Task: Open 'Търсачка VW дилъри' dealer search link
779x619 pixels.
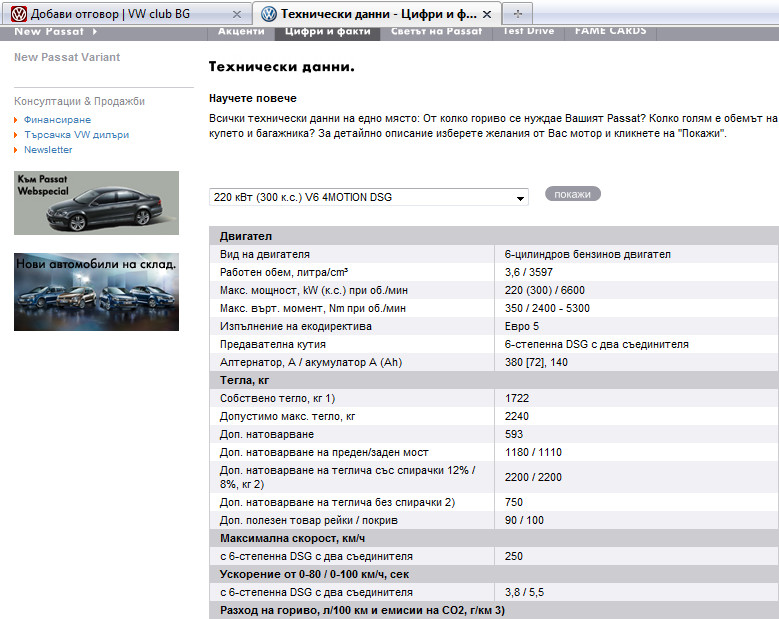Action: pos(76,134)
